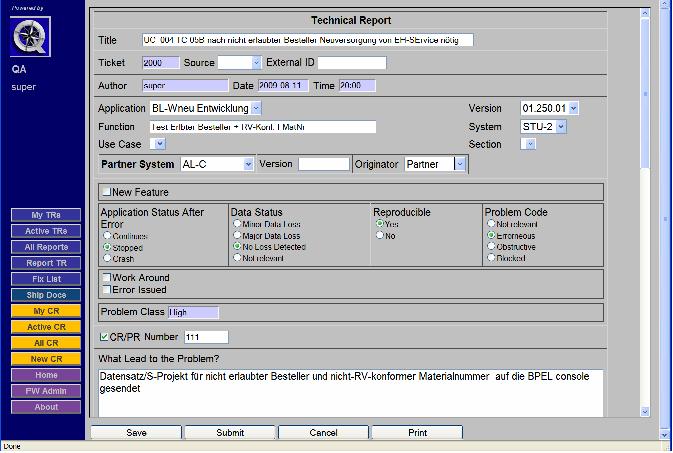
Task: Tick the Error Issued checkbox
Action: click(x=106, y=289)
